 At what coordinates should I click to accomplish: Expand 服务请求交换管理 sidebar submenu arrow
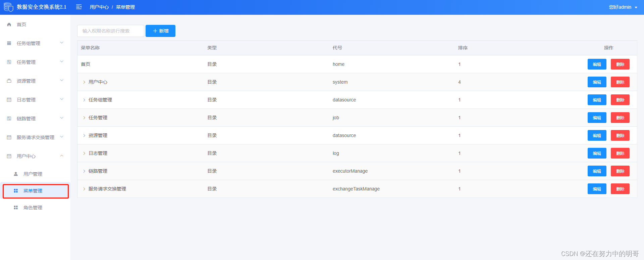coord(62,137)
